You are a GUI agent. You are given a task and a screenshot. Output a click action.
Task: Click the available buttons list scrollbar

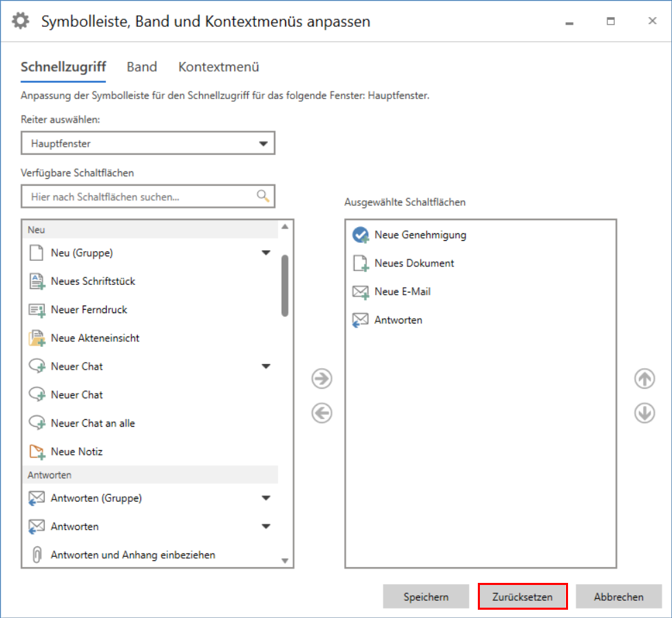[285, 286]
